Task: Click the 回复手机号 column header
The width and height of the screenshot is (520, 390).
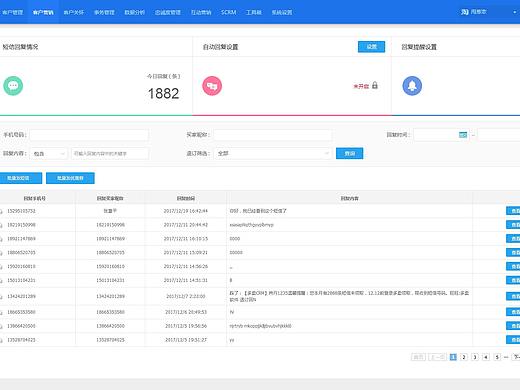Action: tap(35, 198)
